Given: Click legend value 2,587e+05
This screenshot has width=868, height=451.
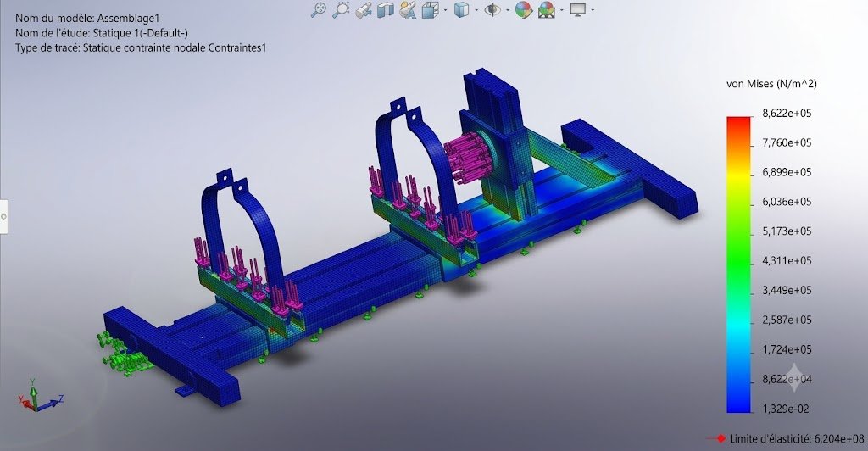Looking at the screenshot, I should [787, 320].
